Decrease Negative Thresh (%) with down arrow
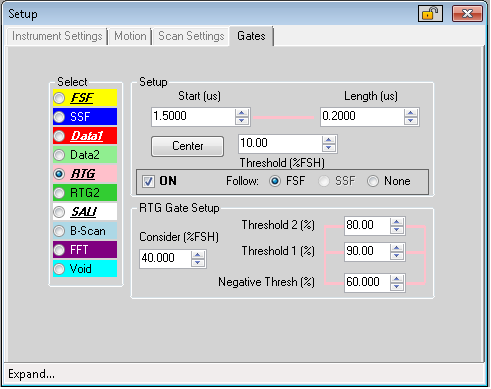The width and height of the screenshot is (491, 389). tap(397, 287)
